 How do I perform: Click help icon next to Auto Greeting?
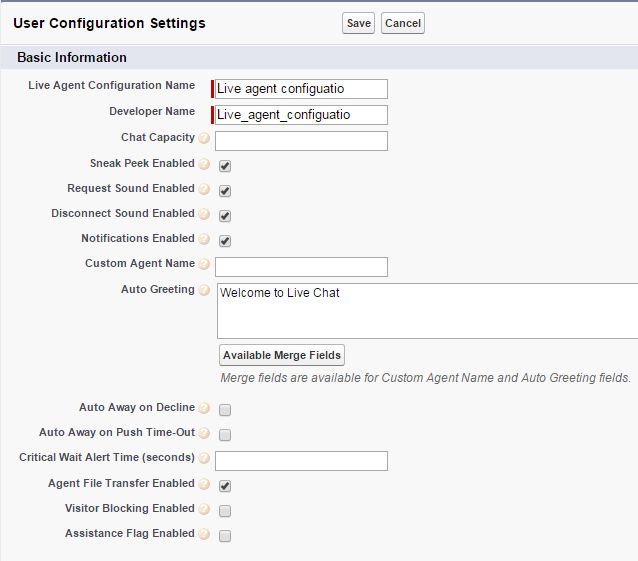tap(204, 290)
